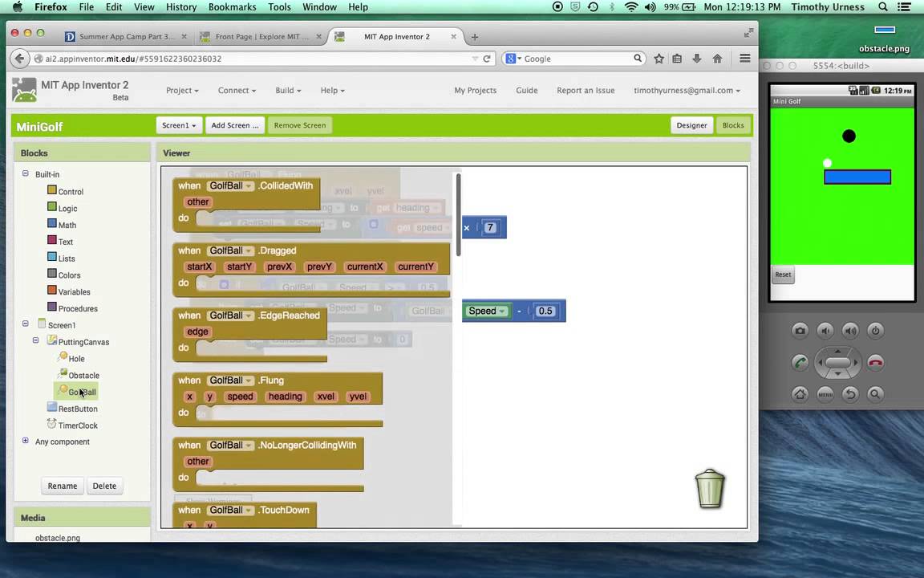This screenshot has width=924, height=578.
Task: Open the Tools menu in menu bar
Action: pyautogui.click(x=279, y=7)
